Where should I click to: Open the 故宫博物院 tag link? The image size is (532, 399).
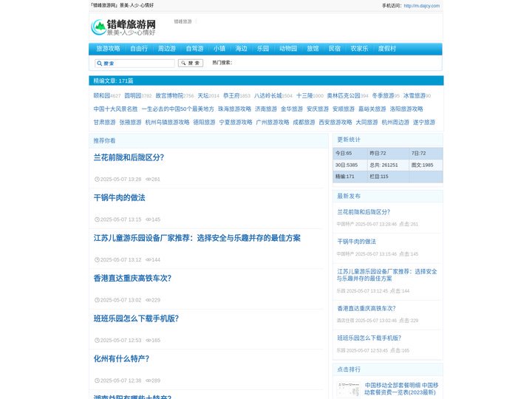click(x=169, y=95)
